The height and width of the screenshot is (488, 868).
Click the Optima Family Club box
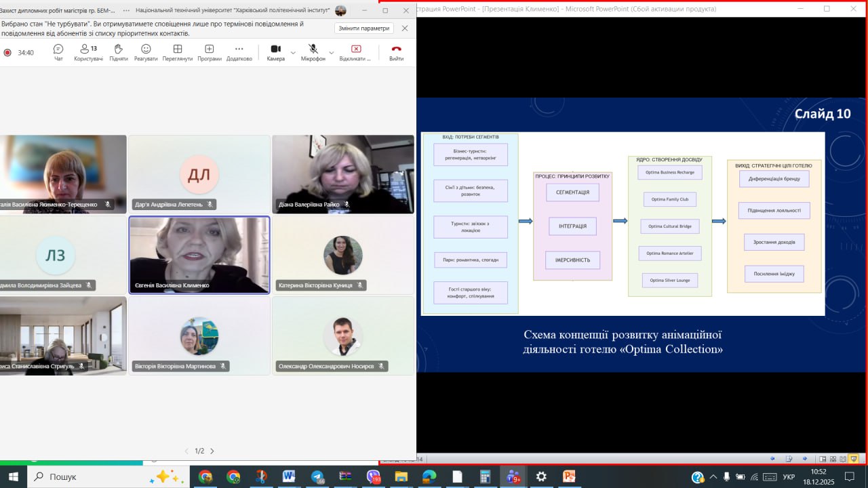click(x=670, y=199)
